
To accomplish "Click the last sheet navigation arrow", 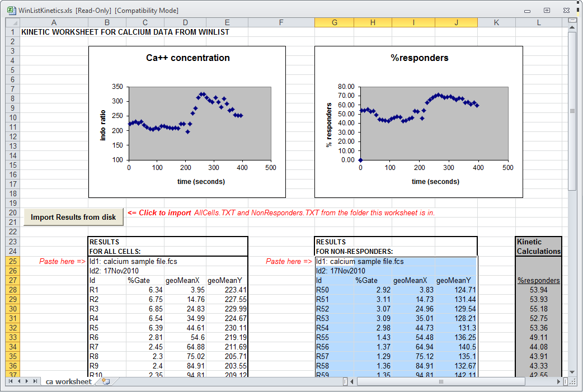I will click(35, 381).
